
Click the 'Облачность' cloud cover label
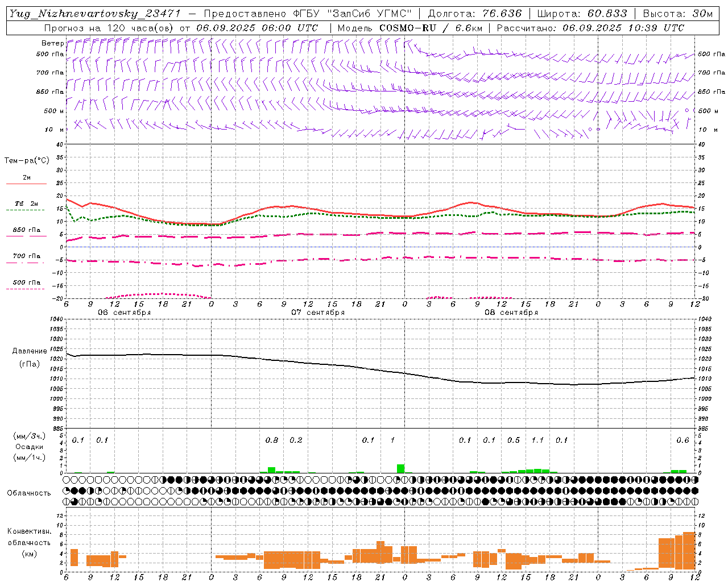tap(29, 493)
